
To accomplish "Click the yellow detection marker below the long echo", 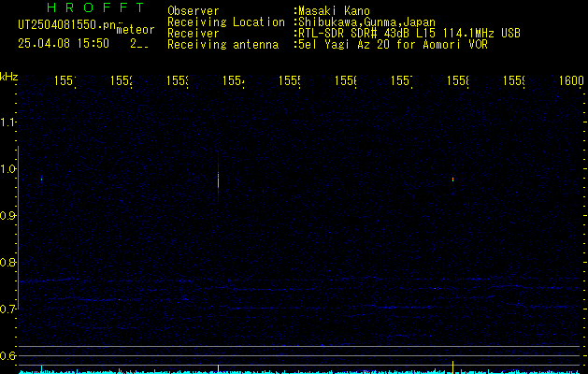I will click(x=218, y=368).
